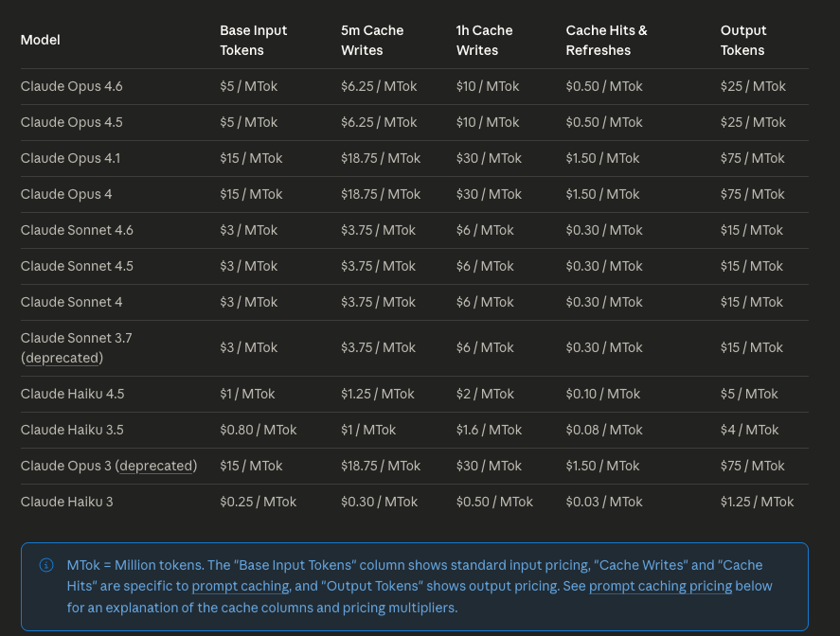Click Claude Opus 4.5 5m cache price '$6.25 / MTok'
This screenshot has width=840, height=636.
point(379,122)
